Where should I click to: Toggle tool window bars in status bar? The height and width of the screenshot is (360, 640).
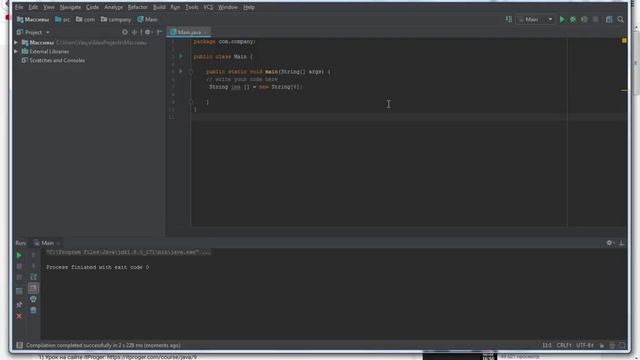coord(19,345)
